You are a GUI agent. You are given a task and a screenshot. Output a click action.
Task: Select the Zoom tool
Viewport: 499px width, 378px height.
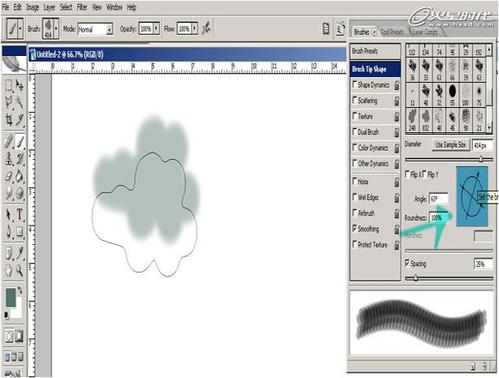click(x=20, y=270)
